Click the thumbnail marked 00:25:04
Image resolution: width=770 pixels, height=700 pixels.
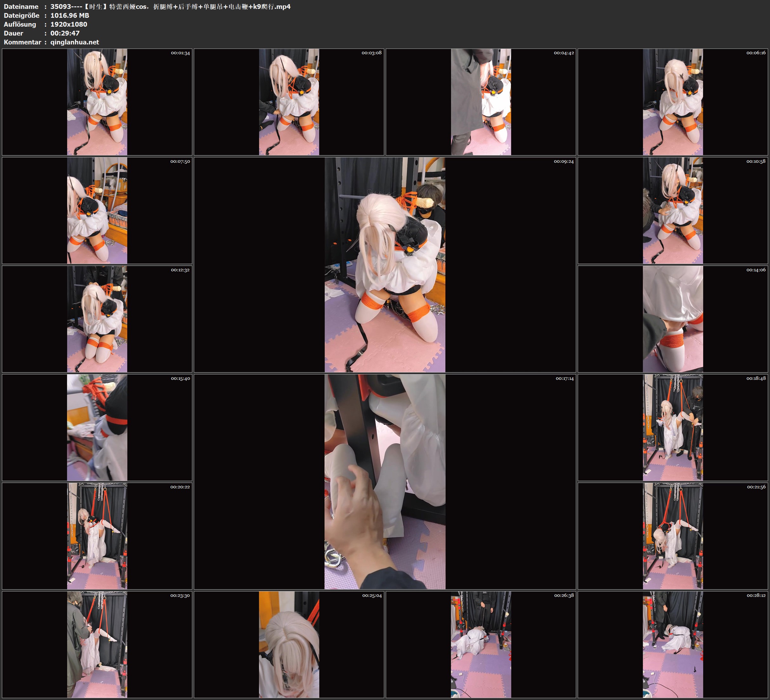pos(289,644)
